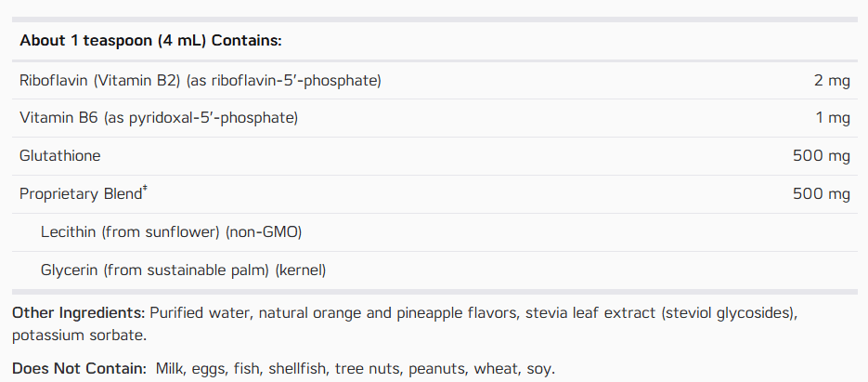Select the Riboflavin (Vitamin B2) ingredient row
This screenshot has height=382, width=868.
434,80
